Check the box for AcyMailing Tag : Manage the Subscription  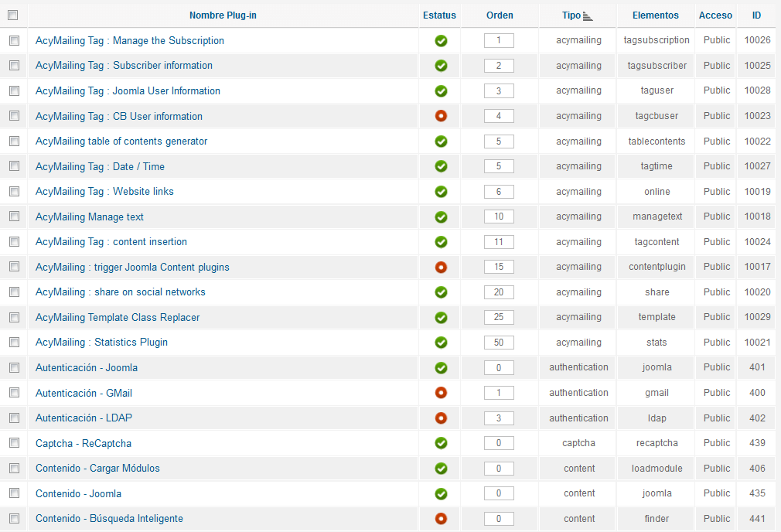point(15,40)
